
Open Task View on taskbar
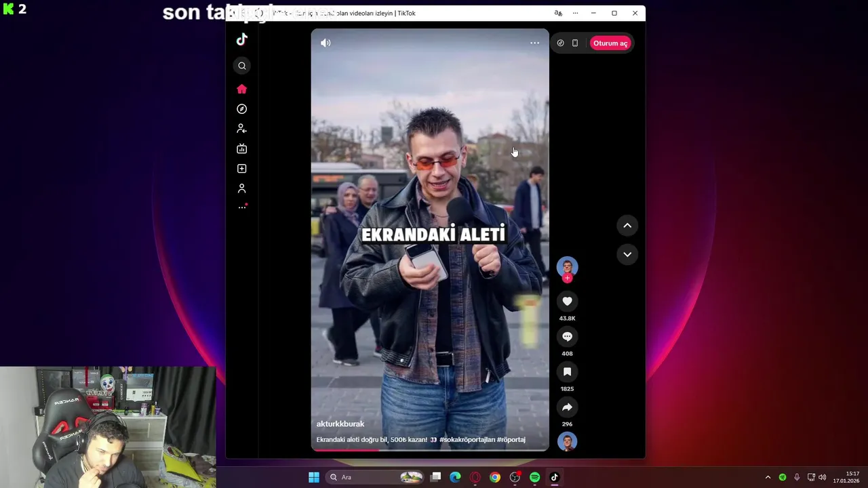[436, 477]
